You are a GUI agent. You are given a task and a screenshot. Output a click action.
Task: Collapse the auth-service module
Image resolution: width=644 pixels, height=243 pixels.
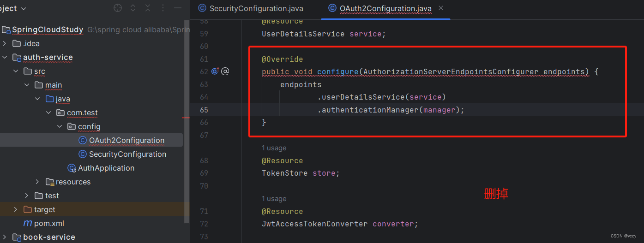click(5, 57)
